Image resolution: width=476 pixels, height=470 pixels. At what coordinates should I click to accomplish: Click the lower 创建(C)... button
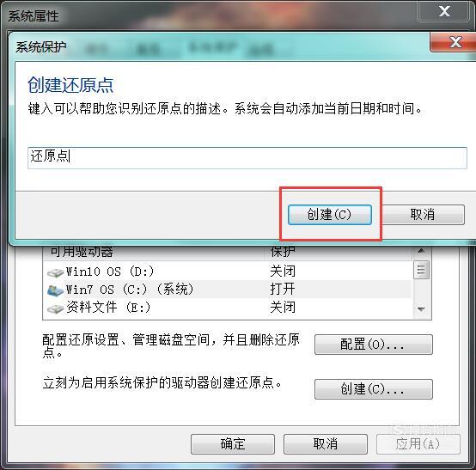(374, 389)
